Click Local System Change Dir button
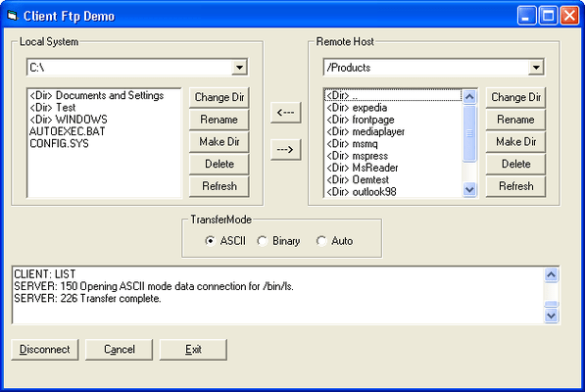The height and width of the screenshot is (392, 585). [x=219, y=97]
